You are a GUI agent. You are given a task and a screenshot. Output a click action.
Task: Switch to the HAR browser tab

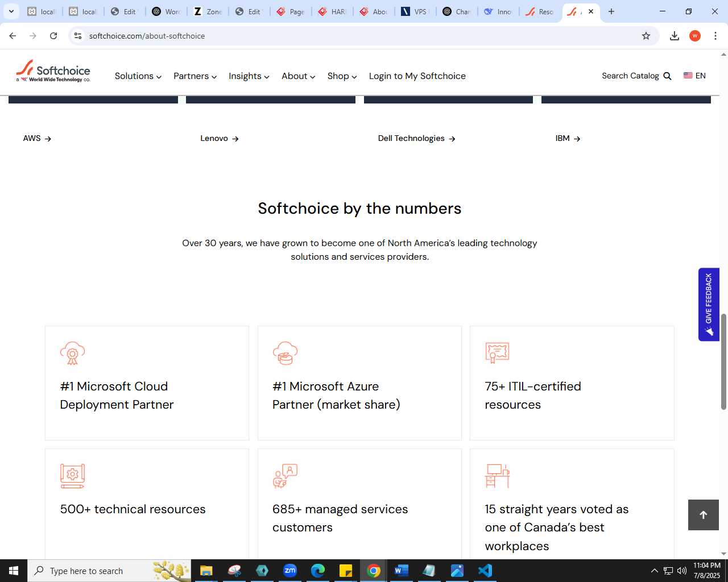tap(333, 11)
